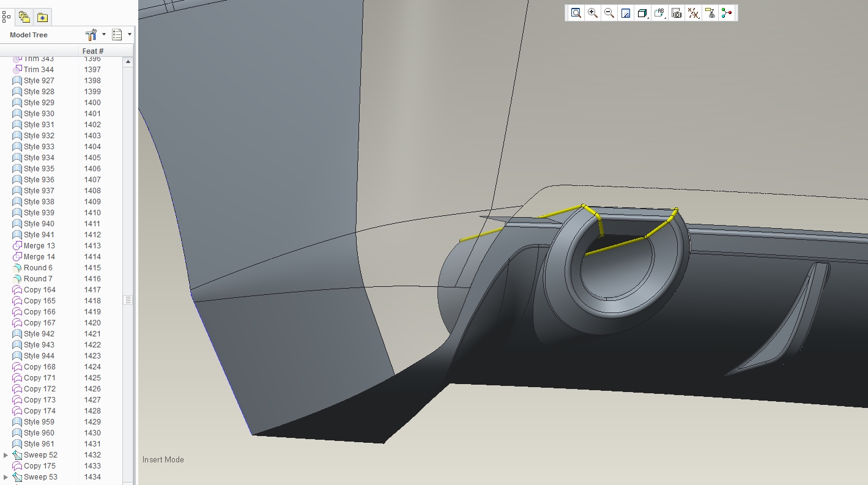Select the Style 934 feature

click(39, 158)
